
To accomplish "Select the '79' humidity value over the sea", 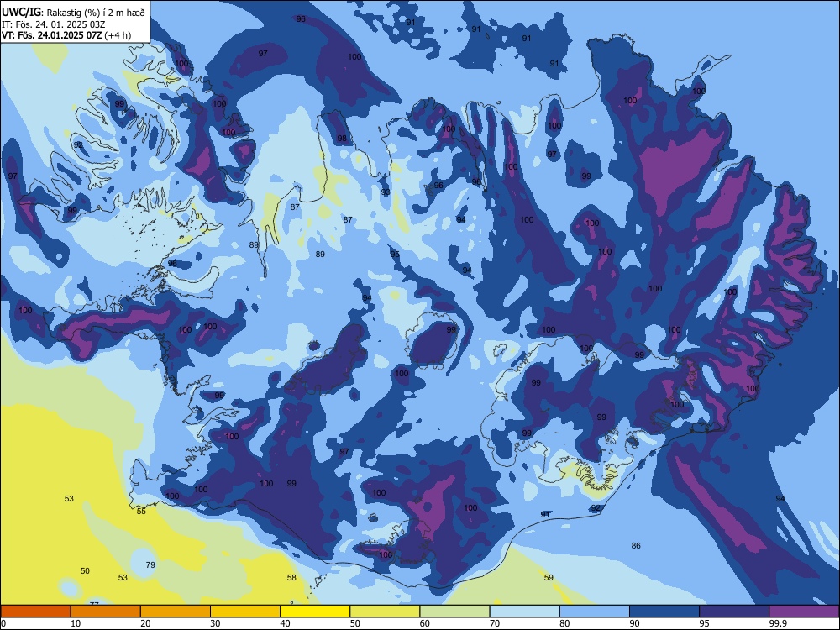I will tap(150, 564).
